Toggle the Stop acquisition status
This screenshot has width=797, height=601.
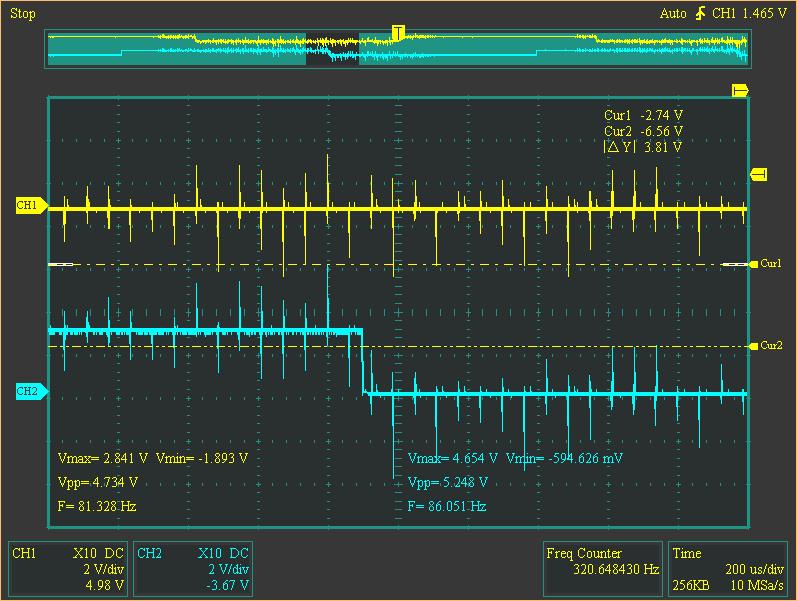pyautogui.click(x=22, y=13)
